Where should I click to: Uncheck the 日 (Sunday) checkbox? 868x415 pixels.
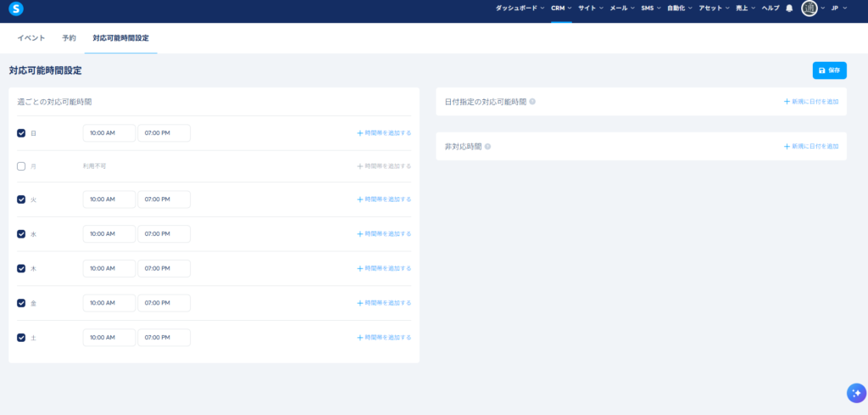(21, 133)
